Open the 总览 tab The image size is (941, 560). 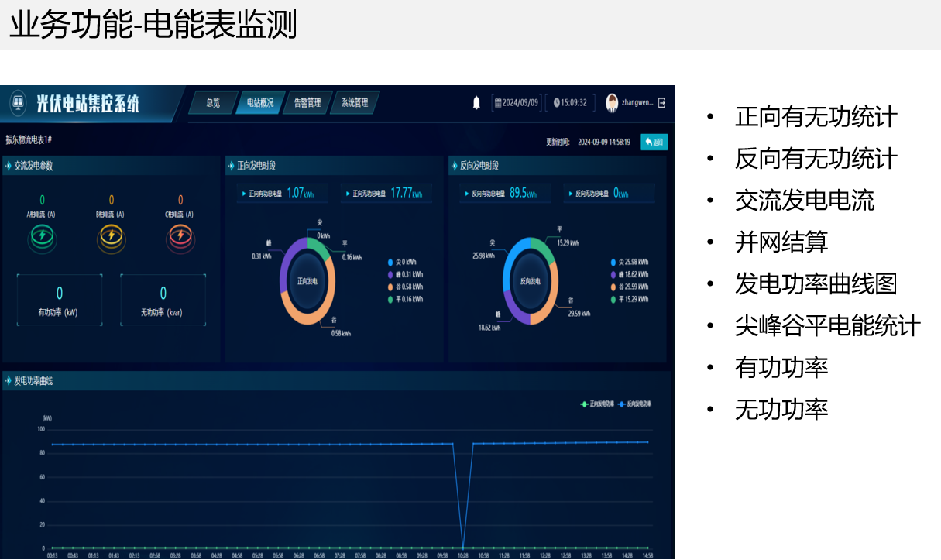pyautogui.click(x=213, y=102)
